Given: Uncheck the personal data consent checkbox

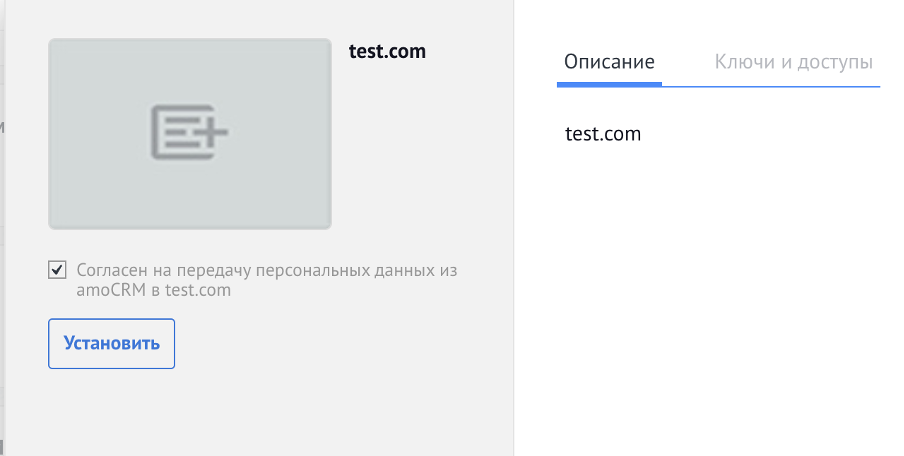Looking at the screenshot, I should [x=57, y=270].
